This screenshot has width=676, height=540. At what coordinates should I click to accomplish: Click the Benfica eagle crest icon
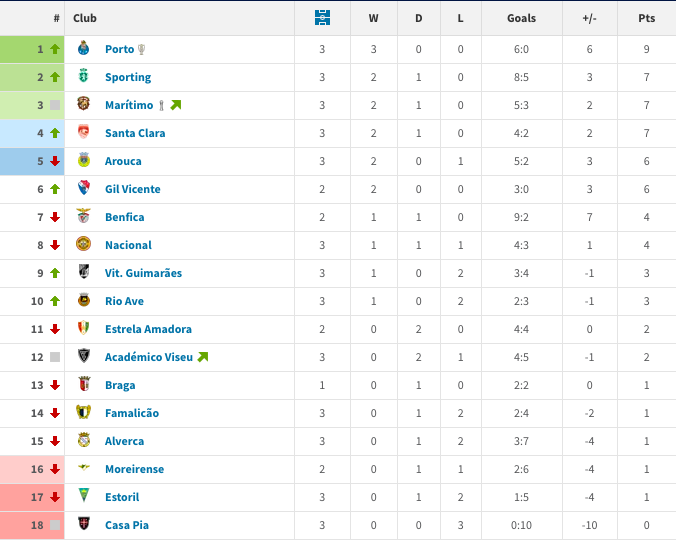tap(84, 216)
